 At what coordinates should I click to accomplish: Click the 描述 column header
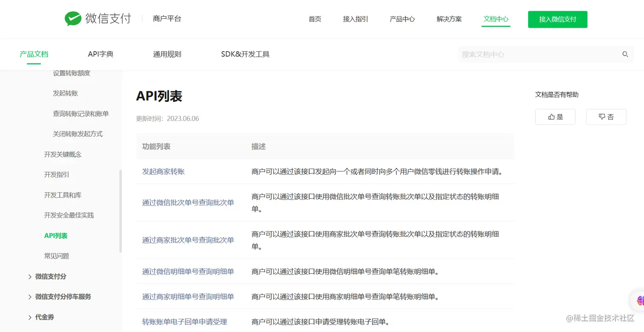259,146
